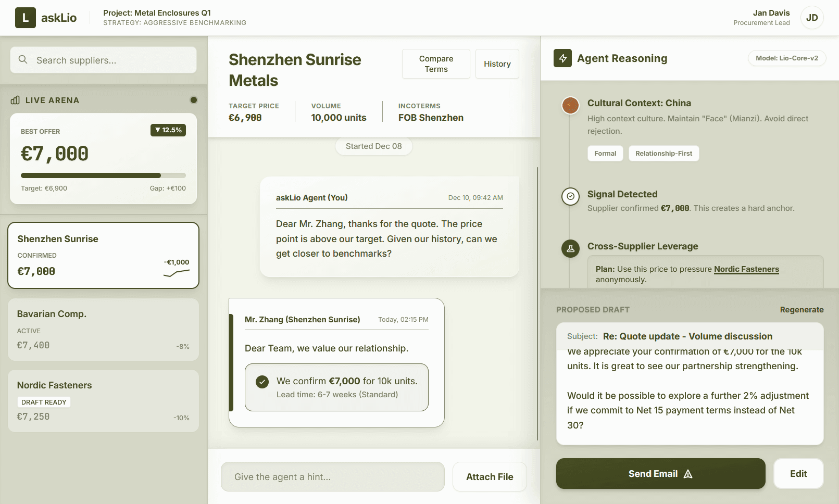The image size is (839, 504).
Task: Regenerate the proposed draft
Action: click(802, 310)
